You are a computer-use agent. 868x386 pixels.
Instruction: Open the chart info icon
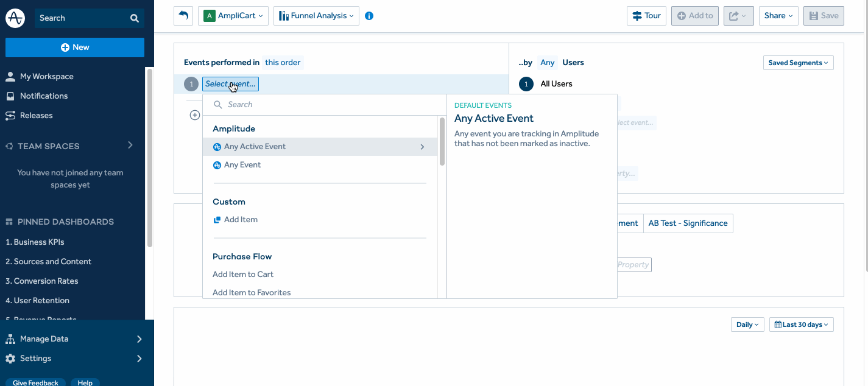[x=369, y=16]
